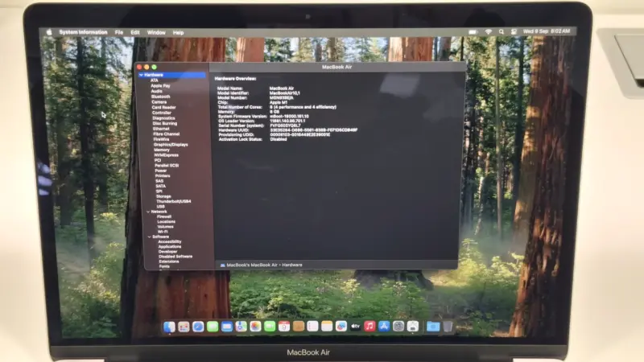
Task: Select NVMExpress in the sidebar
Action: [166, 155]
